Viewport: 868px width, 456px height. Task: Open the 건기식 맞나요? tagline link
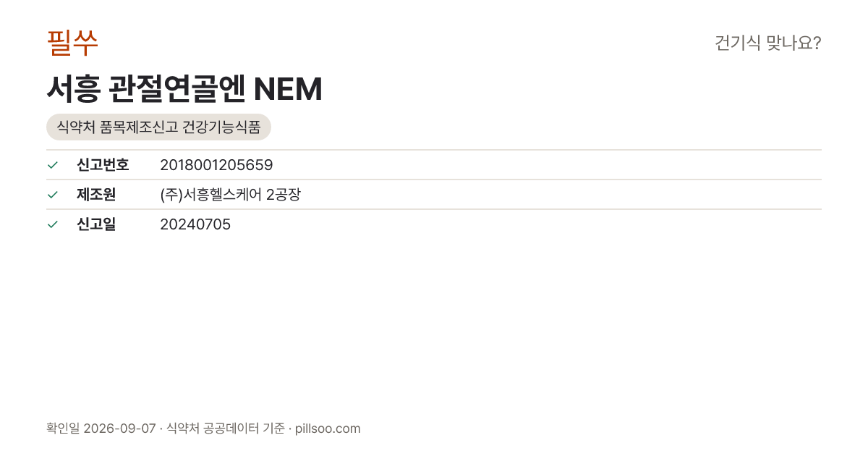pos(767,43)
